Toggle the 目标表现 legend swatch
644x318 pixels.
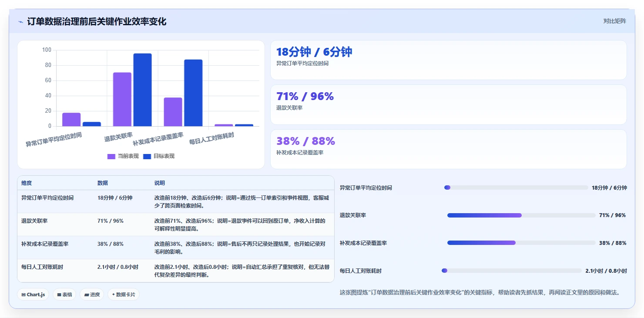(x=147, y=156)
